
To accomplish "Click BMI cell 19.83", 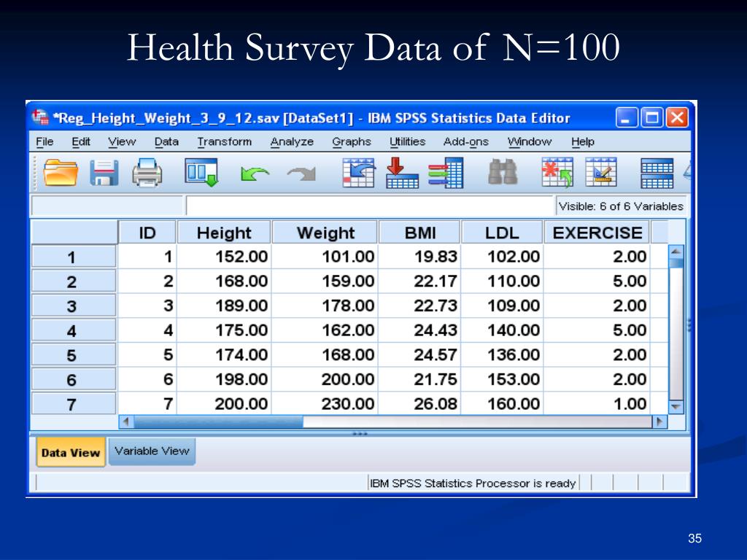I will [x=419, y=257].
